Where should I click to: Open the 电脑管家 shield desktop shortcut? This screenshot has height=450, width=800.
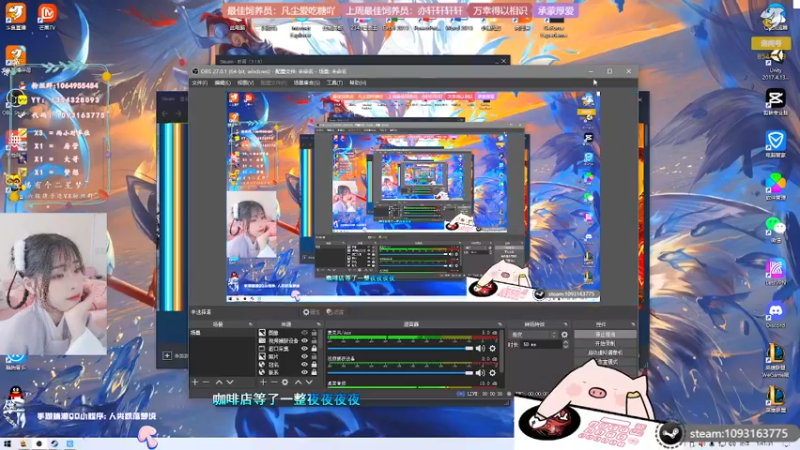(776, 143)
